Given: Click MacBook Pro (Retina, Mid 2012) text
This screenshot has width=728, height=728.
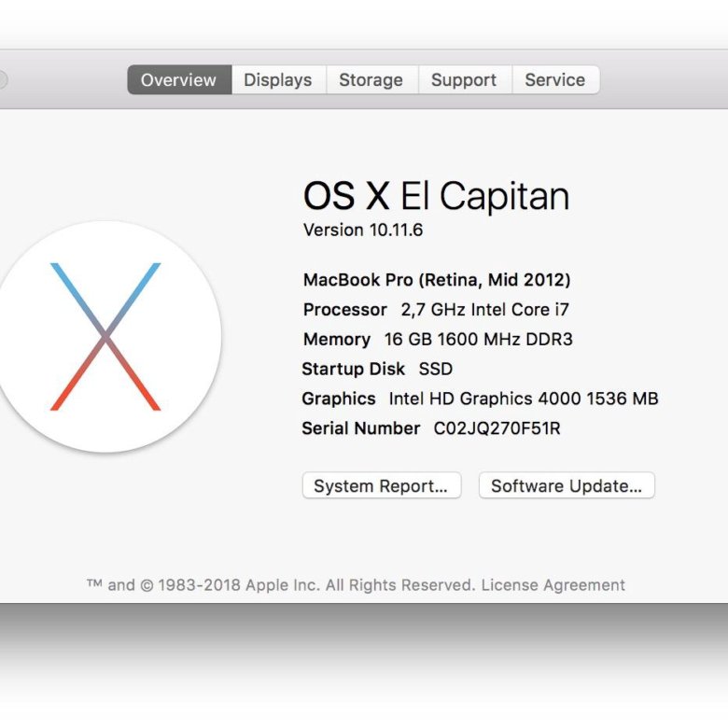Looking at the screenshot, I should pyautogui.click(x=437, y=280).
